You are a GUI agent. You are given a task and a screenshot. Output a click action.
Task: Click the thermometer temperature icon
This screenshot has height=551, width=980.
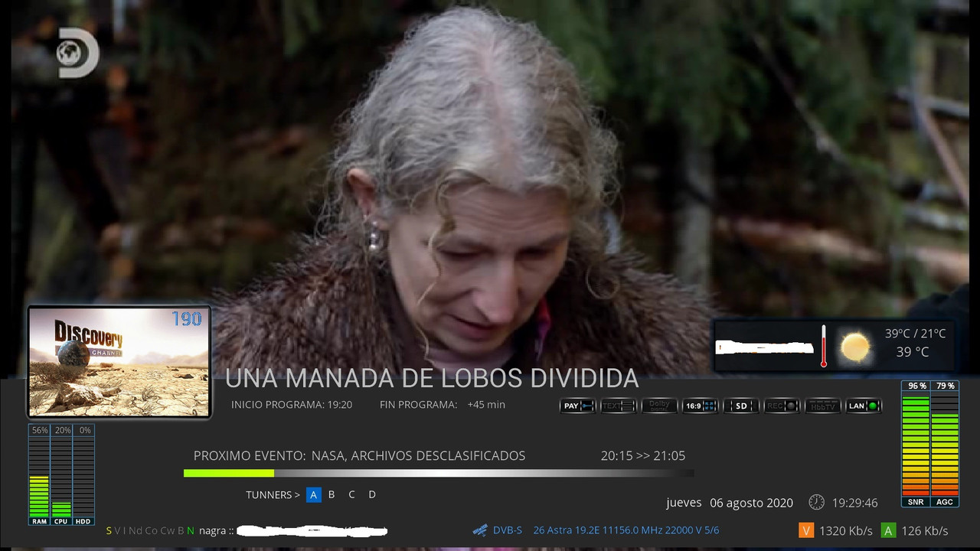click(824, 346)
